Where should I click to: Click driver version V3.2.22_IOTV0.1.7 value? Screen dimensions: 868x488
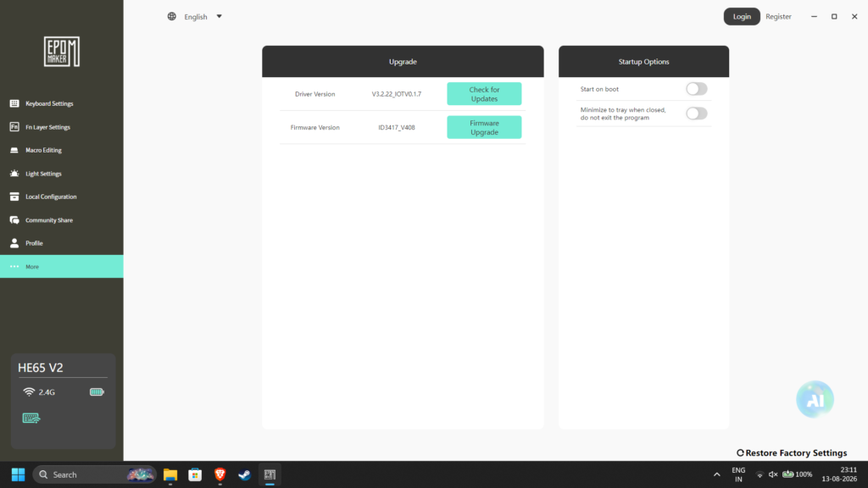tap(397, 94)
